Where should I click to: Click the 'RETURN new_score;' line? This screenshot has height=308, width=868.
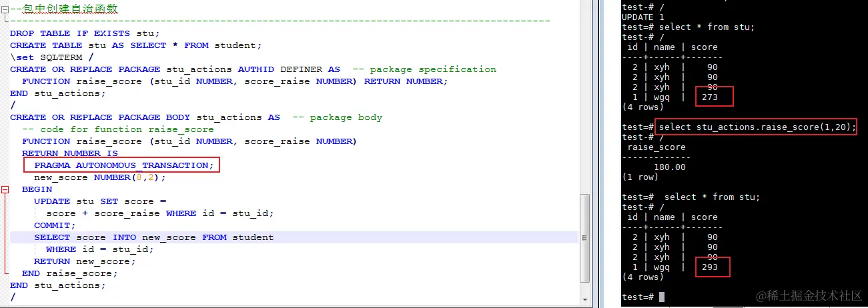point(85,261)
